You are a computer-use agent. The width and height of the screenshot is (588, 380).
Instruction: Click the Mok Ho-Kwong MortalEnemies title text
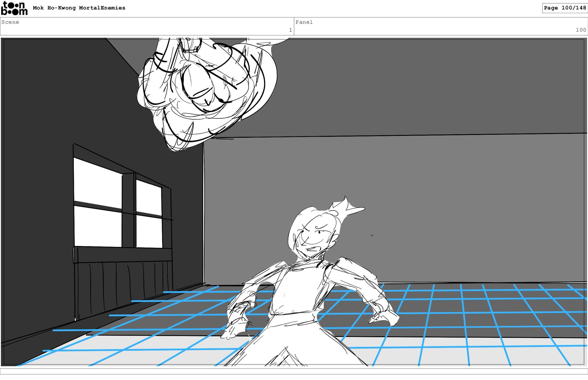(x=79, y=8)
